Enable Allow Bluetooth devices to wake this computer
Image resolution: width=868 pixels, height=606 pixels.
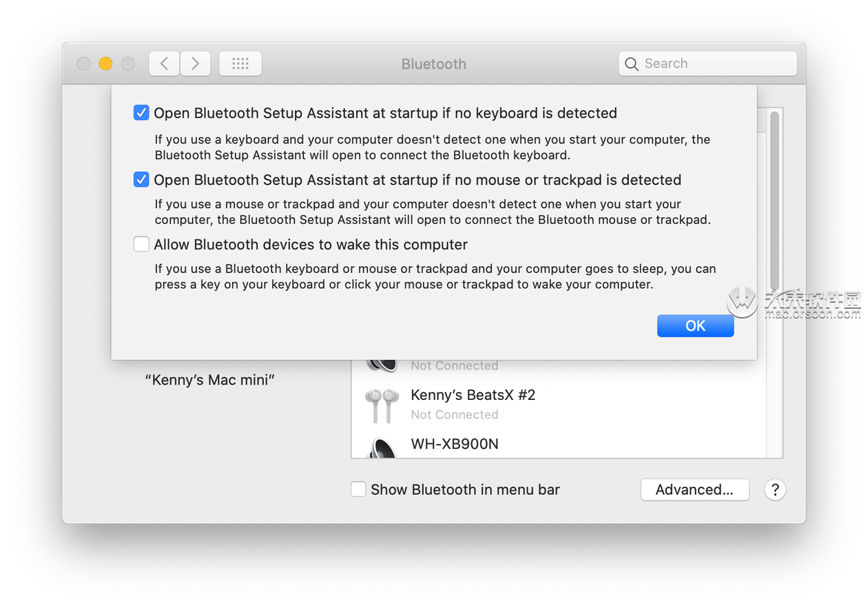click(141, 244)
